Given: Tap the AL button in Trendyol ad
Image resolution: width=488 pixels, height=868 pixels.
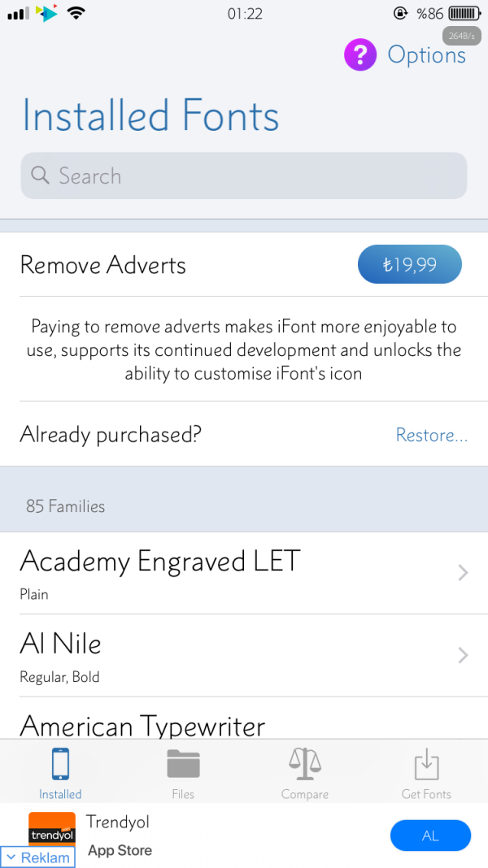Looking at the screenshot, I should (430, 835).
